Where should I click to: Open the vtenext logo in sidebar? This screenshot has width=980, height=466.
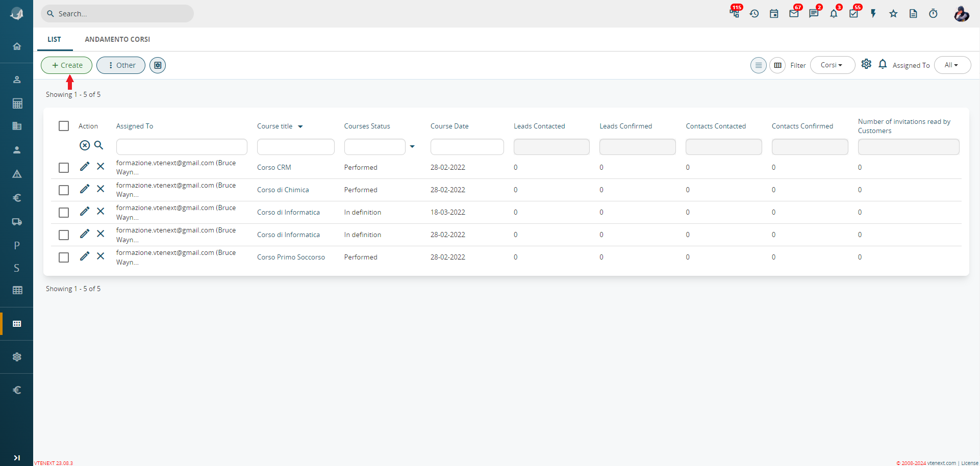point(17,14)
